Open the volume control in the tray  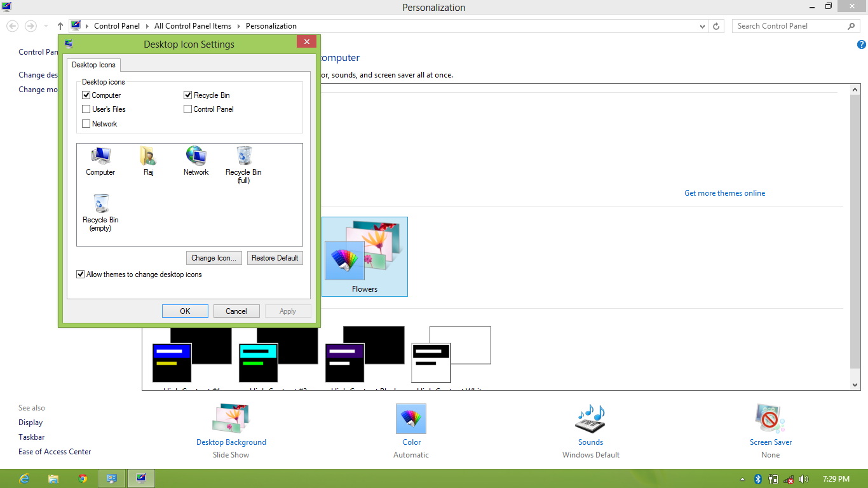pos(804,479)
